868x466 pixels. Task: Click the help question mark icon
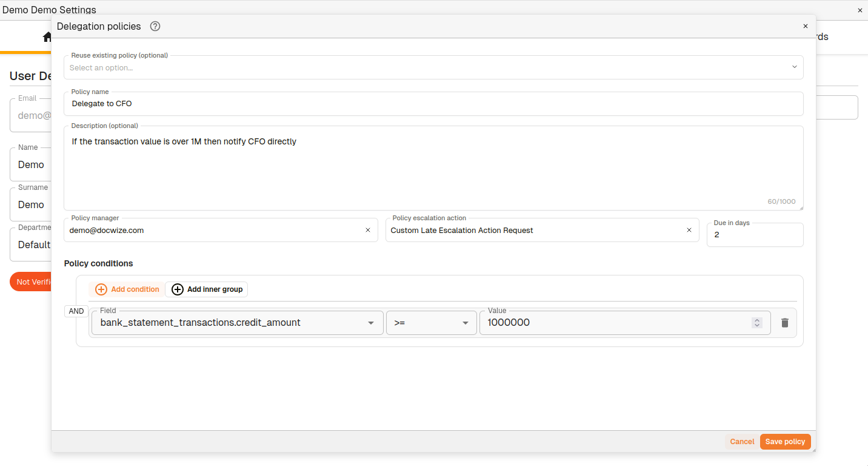[155, 26]
